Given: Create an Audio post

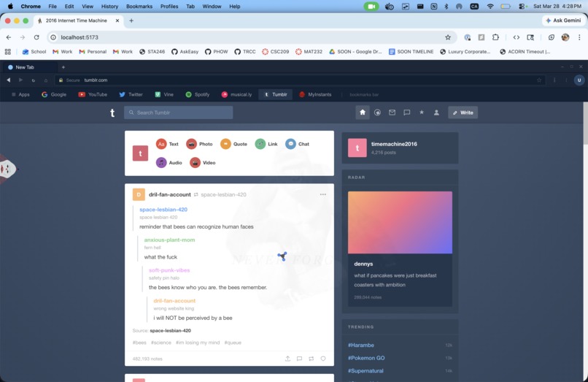Looking at the screenshot, I should click(x=169, y=163).
